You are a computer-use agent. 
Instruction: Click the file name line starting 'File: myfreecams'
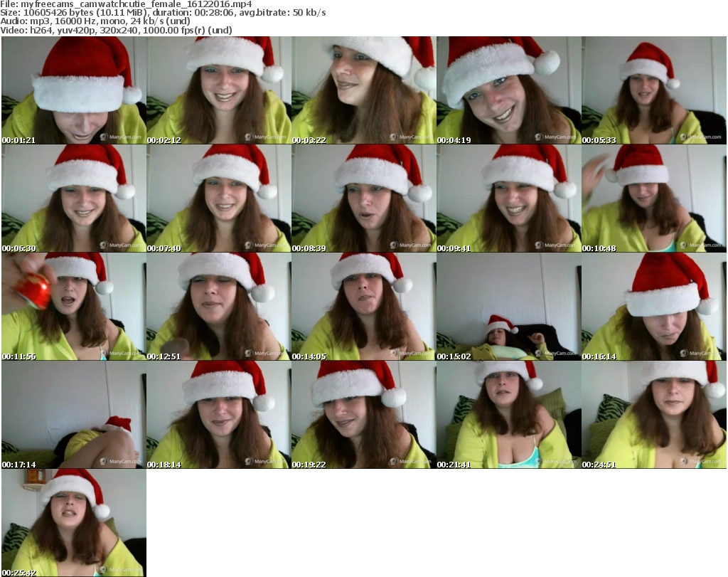pos(127,4)
